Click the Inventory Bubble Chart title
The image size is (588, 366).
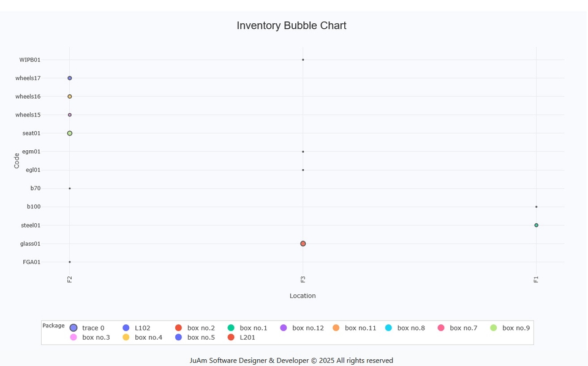(x=292, y=26)
